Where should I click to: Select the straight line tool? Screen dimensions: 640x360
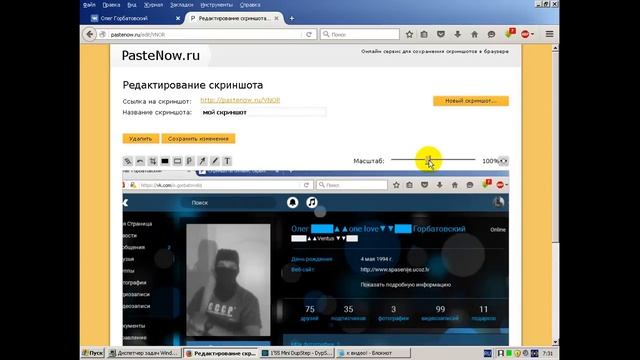point(215,161)
